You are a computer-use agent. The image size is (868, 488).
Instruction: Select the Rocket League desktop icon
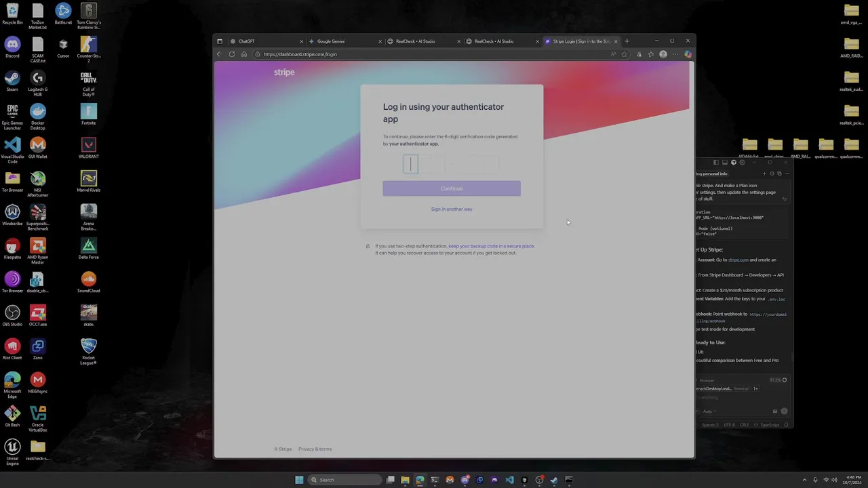tap(88, 351)
